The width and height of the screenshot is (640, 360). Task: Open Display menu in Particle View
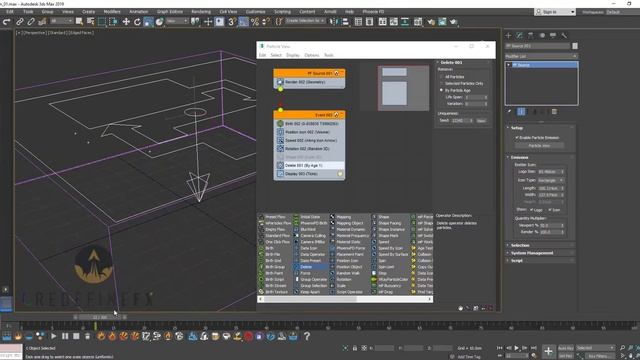pyautogui.click(x=293, y=55)
